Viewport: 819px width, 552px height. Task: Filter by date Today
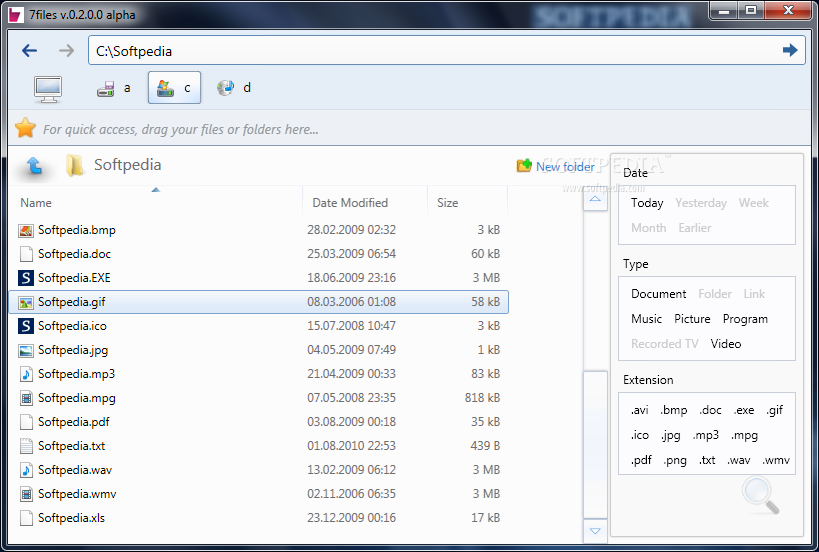647,203
